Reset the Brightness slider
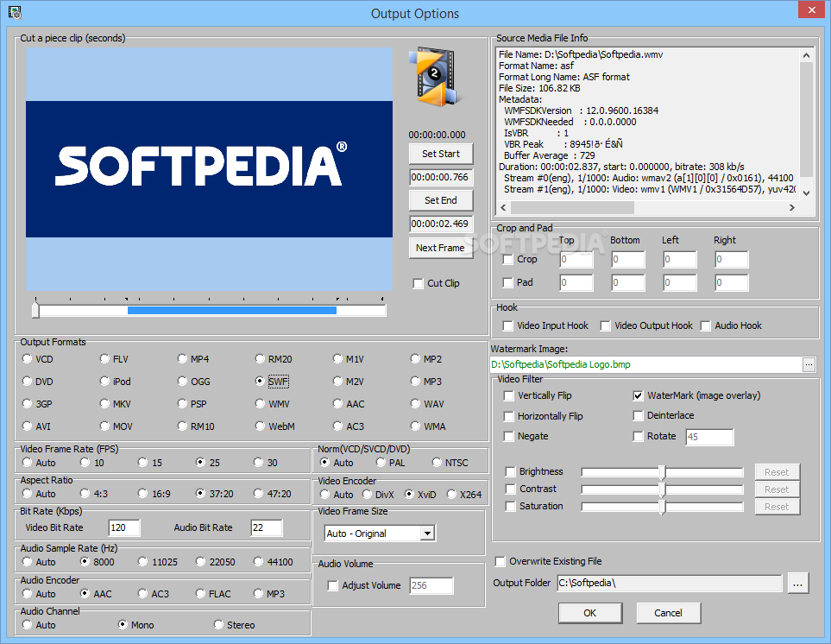831x644 pixels. point(777,471)
